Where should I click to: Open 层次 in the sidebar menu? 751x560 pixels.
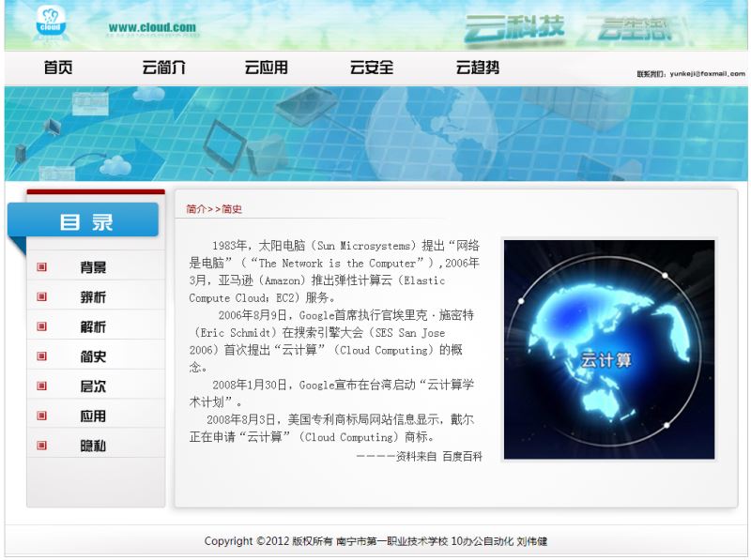(93, 386)
